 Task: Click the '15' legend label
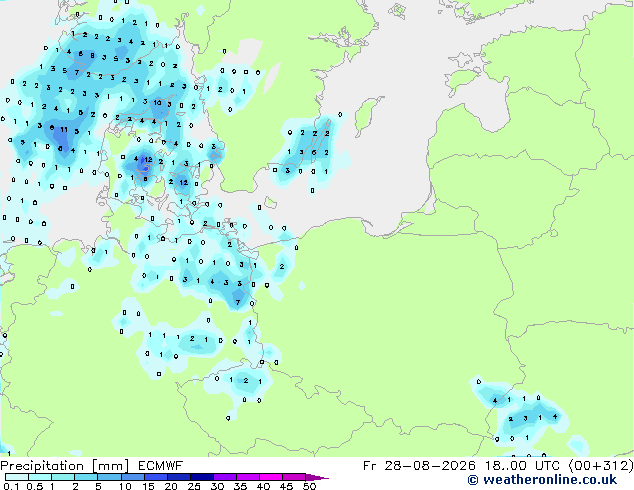pyautogui.click(x=148, y=486)
